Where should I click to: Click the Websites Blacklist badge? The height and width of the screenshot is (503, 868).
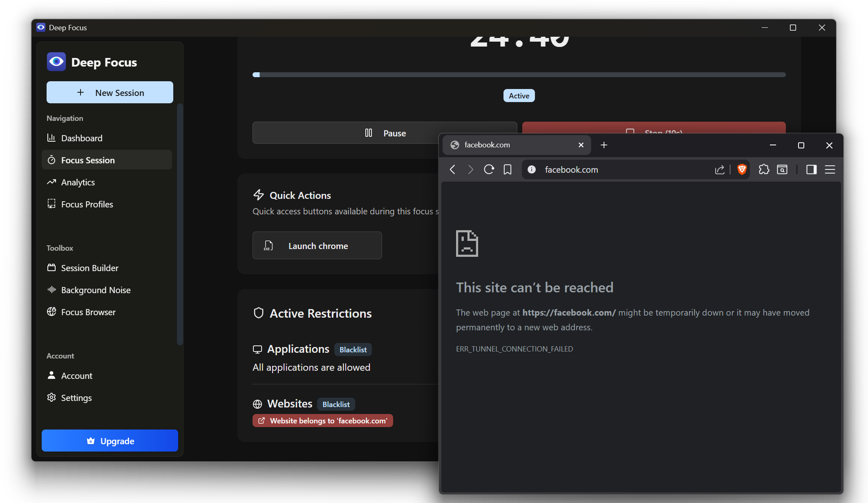point(336,404)
